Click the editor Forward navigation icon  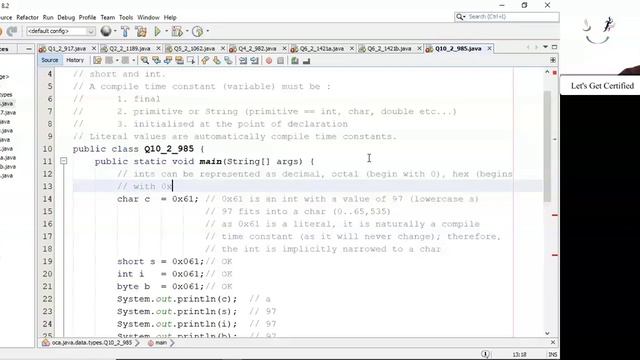pos(125,60)
